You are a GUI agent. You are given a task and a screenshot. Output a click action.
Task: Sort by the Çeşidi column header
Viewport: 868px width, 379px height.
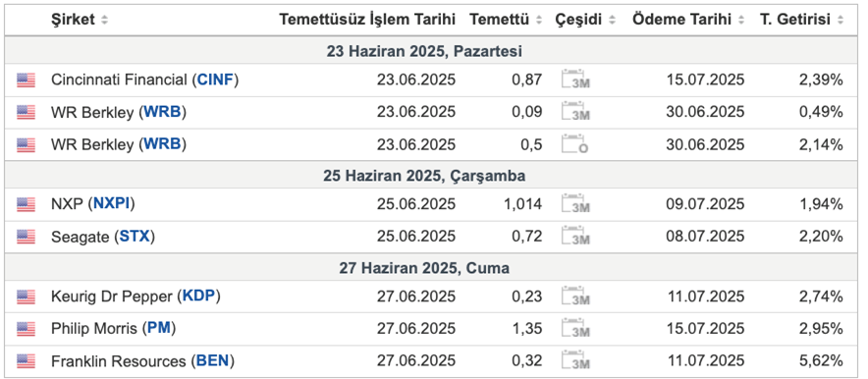(x=585, y=20)
